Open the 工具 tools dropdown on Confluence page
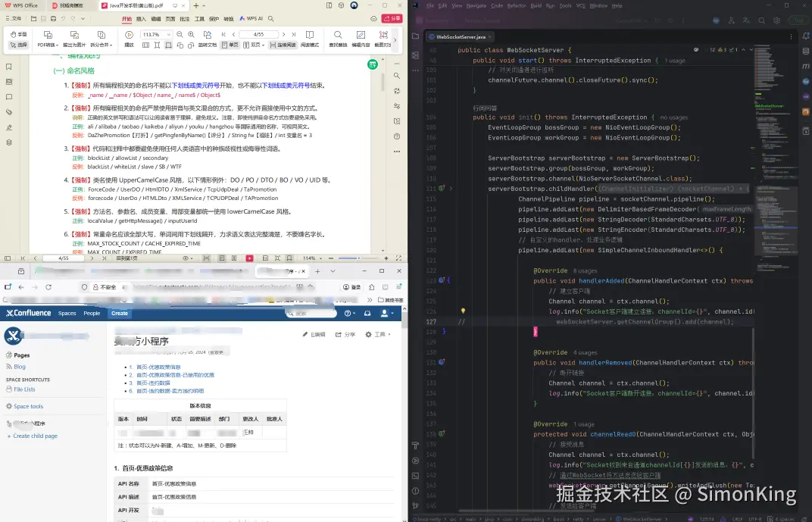This screenshot has width=812, height=522. tap(378, 335)
